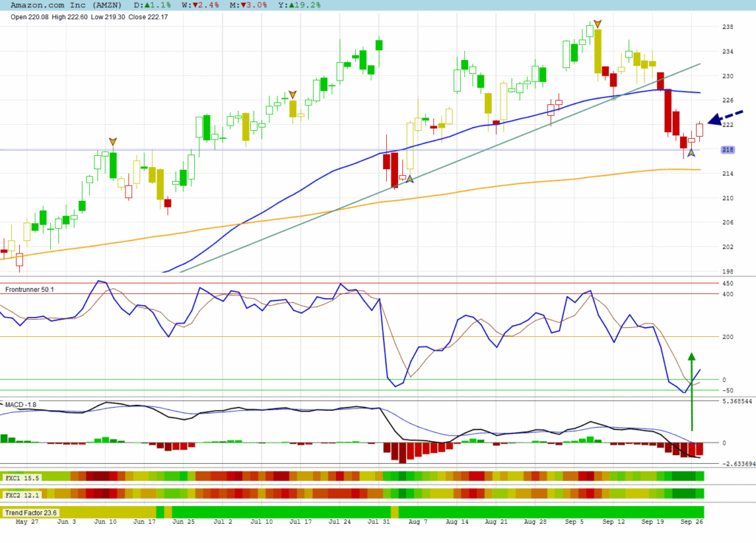Click the orange sell marker above June 10
This screenshot has width=756, height=543.
pos(113,141)
